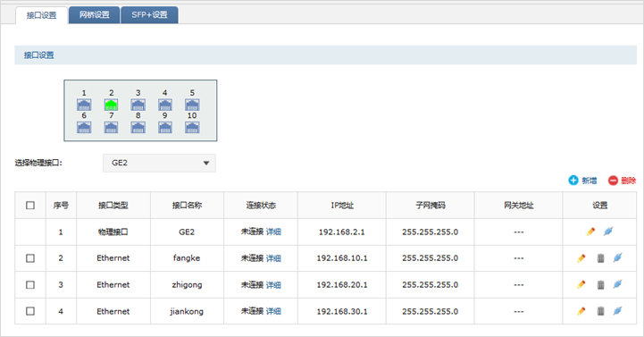This screenshot has width=644, height=337.
Task: Edit the fangke interface with pencil icon
Action: tap(581, 258)
